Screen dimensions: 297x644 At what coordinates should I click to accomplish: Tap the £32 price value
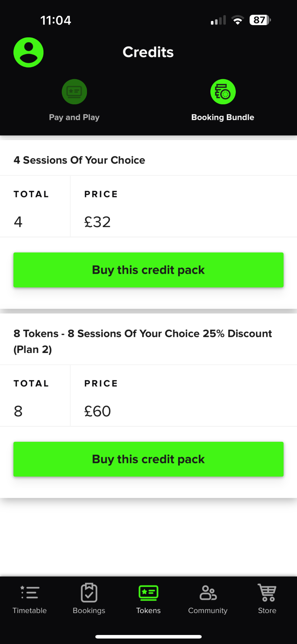tap(97, 222)
